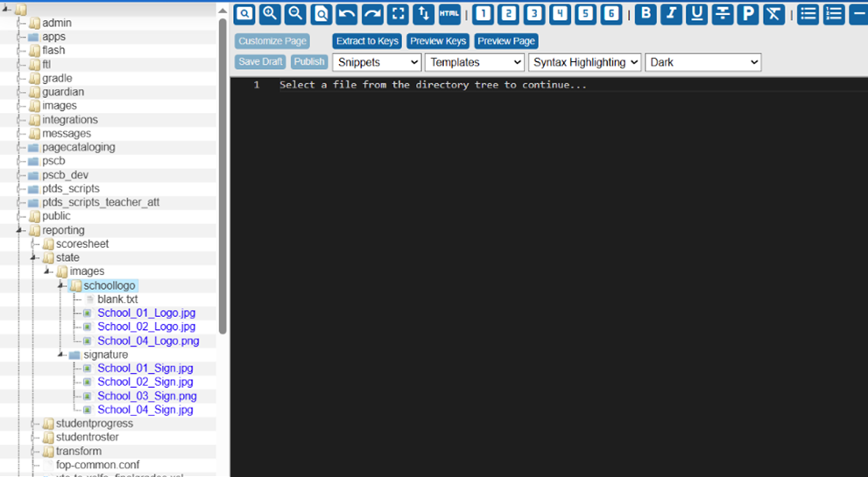Open the Dark theme dropdown
The width and height of the screenshot is (868, 477).
702,62
